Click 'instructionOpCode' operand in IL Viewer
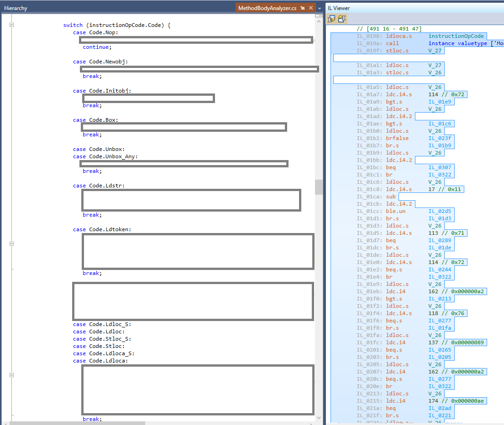The width and height of the screenshot is (504, 425). 456,36
